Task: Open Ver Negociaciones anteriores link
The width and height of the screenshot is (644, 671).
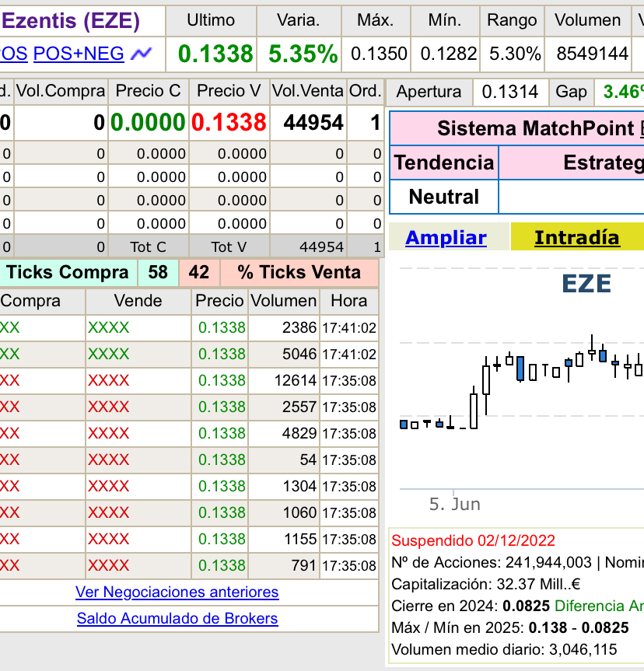Action: 177,592
